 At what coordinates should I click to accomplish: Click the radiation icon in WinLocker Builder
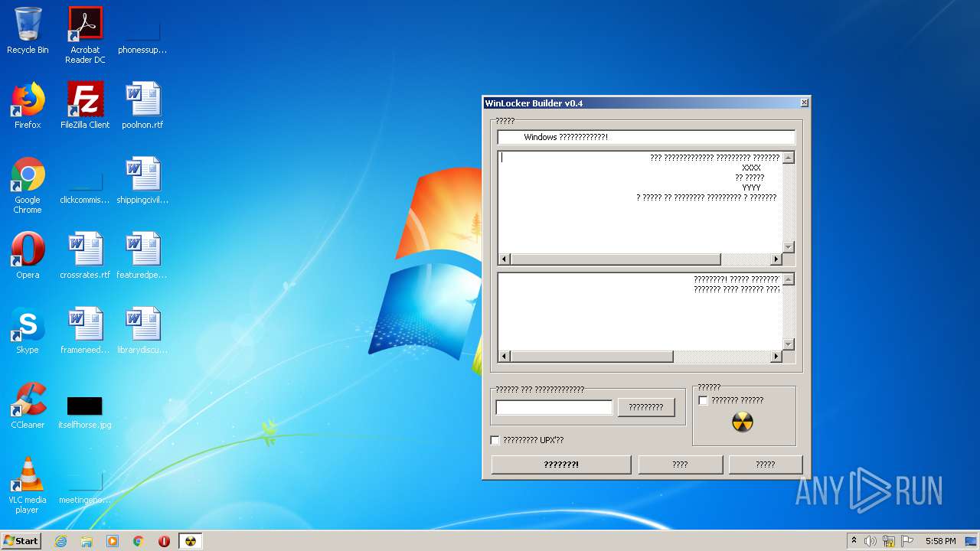pyautogui.click(x=743, y=422)
